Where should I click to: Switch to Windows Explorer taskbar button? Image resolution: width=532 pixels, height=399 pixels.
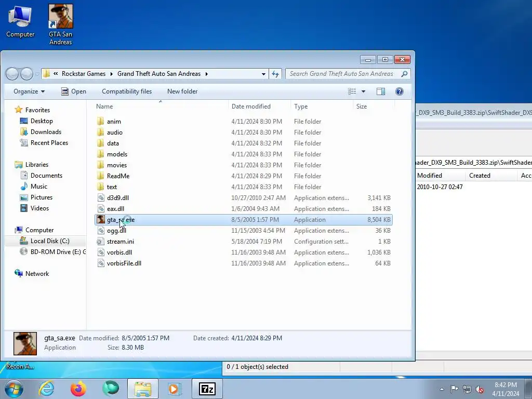(x=143, y=389)
